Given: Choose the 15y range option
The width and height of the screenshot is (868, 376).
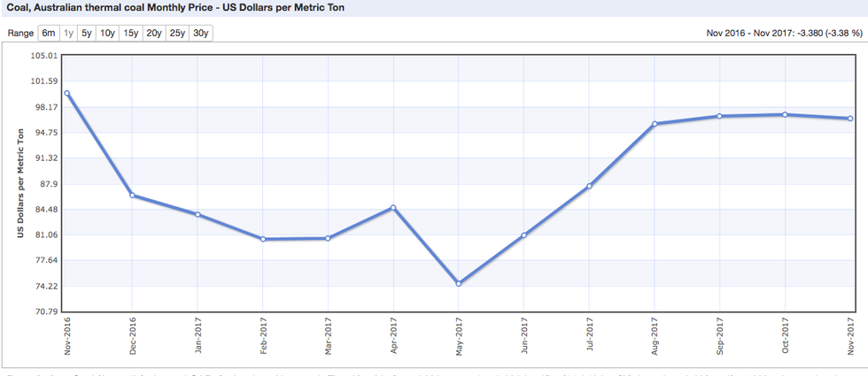Looking at the screenshot, I should pos(130,34).
